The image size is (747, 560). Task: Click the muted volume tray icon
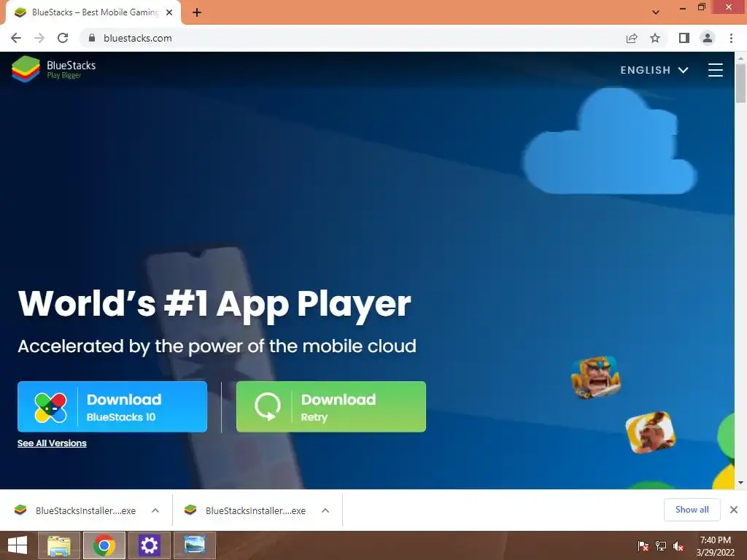click(x=678, y=545)
